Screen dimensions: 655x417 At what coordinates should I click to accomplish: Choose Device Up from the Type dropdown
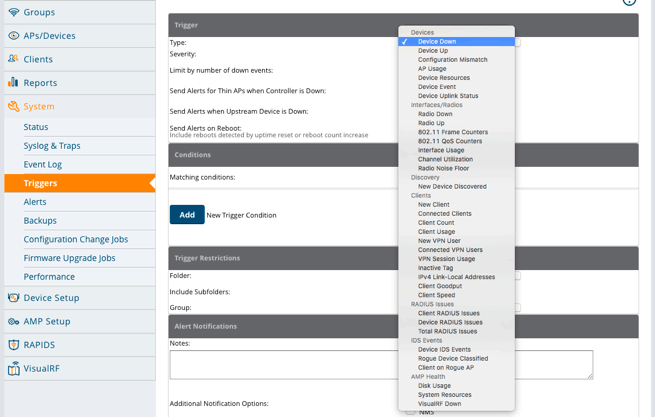[433, 50]
